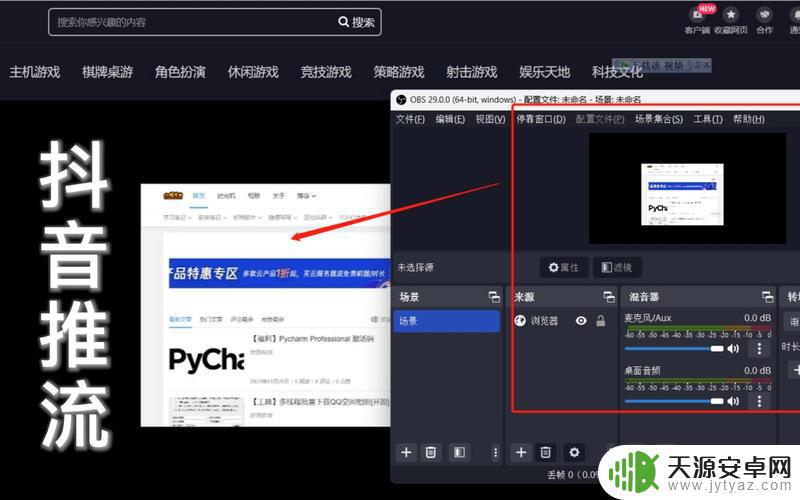Click the 未选择源 label
The image size is (800, 500).
click(x=415, y=267)
